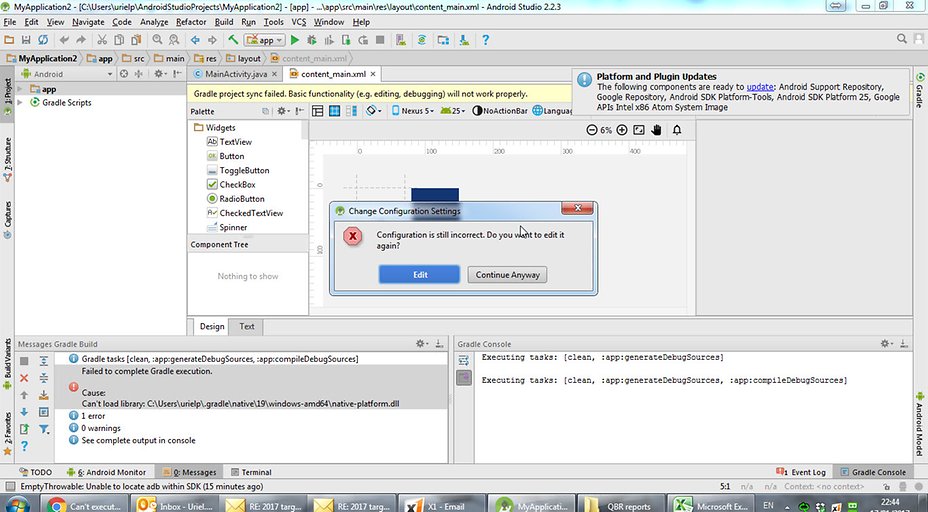Click Edit in the configuration dialog

pyautogui.click(x=419, y=275)
